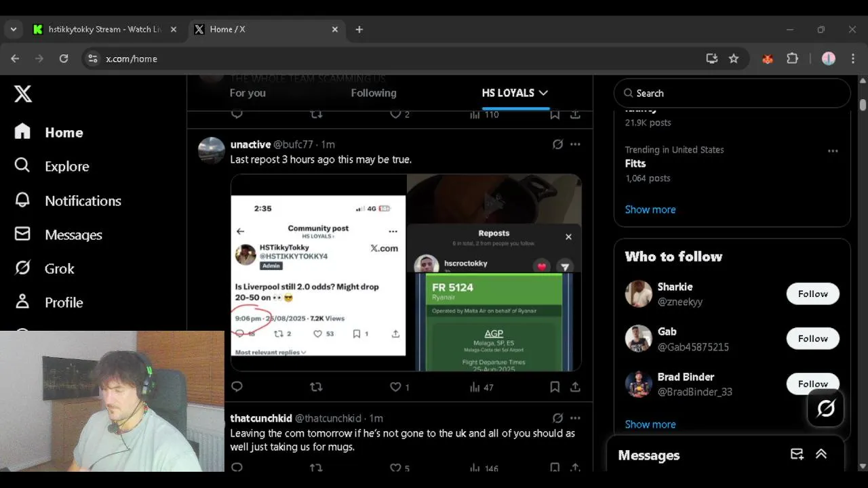
Task: Open Grok in left sidebar
Action: (44, 268)
